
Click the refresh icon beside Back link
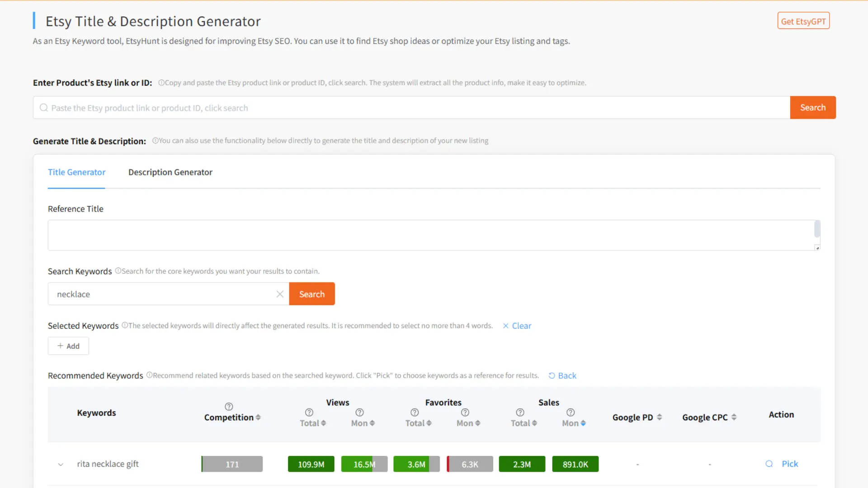tap(552, 375)
